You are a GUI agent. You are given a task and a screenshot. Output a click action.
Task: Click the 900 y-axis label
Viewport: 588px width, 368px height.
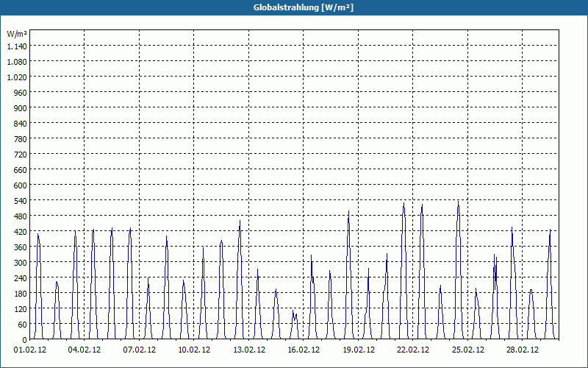tap(21, 107)
